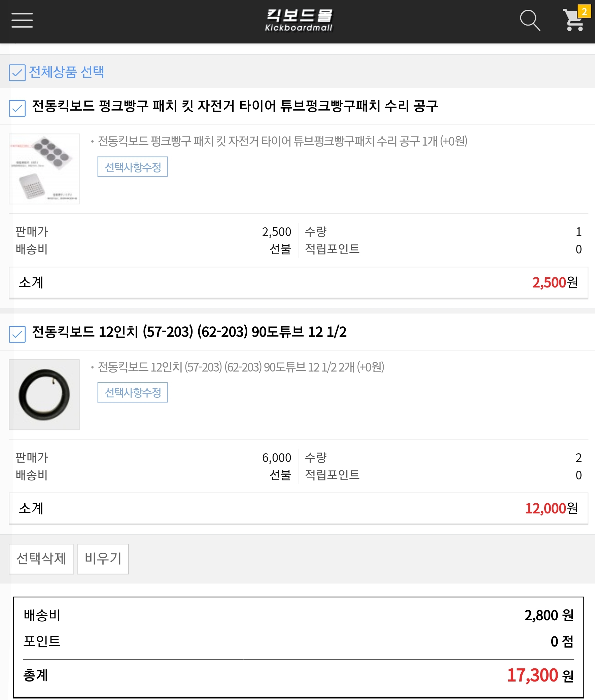Open the shopping cart icon
Viewport: 595px width, 700px height.
pyautogui.click(x=573, y=22)
